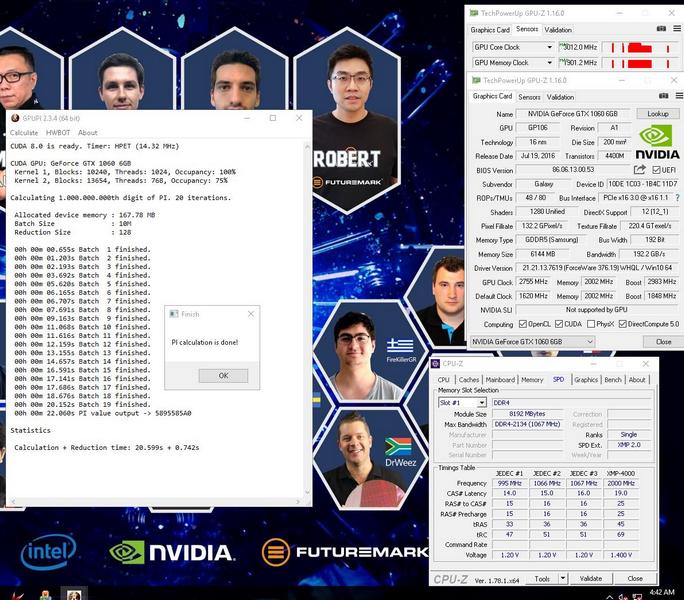
Task: Click the GPUPI icon in the taskbar
Action: tap(73, 595)
